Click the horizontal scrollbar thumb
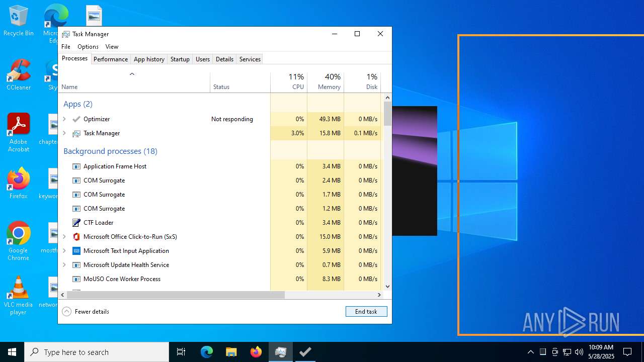The width and height of the screenshot is (644, 362). tap(176, 295)
